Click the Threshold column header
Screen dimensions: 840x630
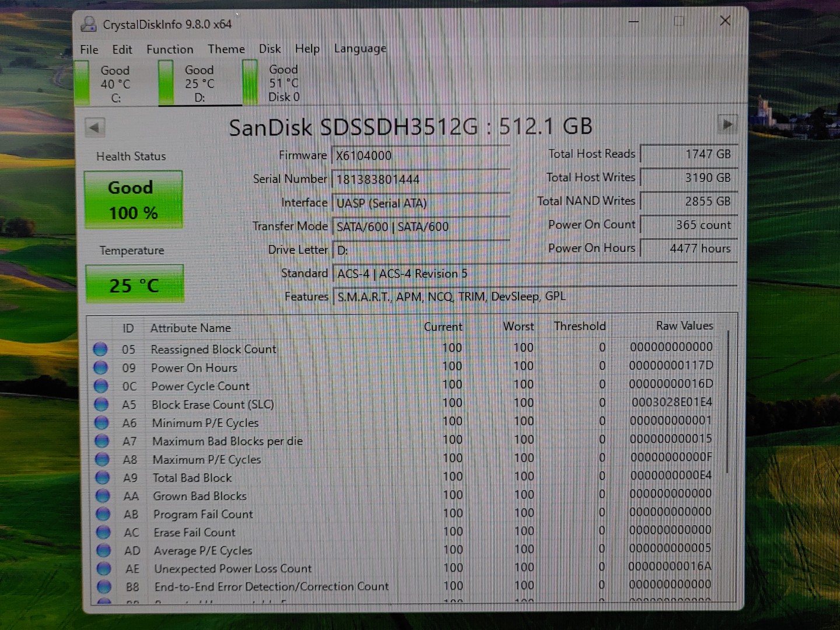tap(580, 326)
